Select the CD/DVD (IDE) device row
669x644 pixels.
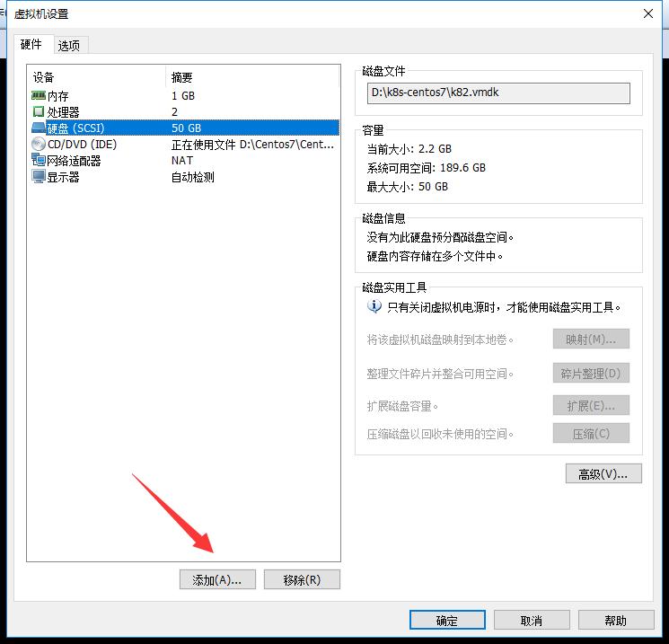183,145
